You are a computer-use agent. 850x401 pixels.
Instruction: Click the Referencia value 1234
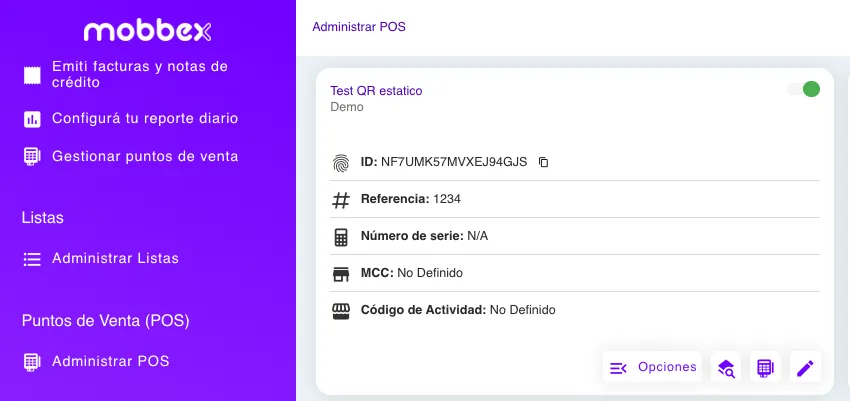(x=447, y=199)
